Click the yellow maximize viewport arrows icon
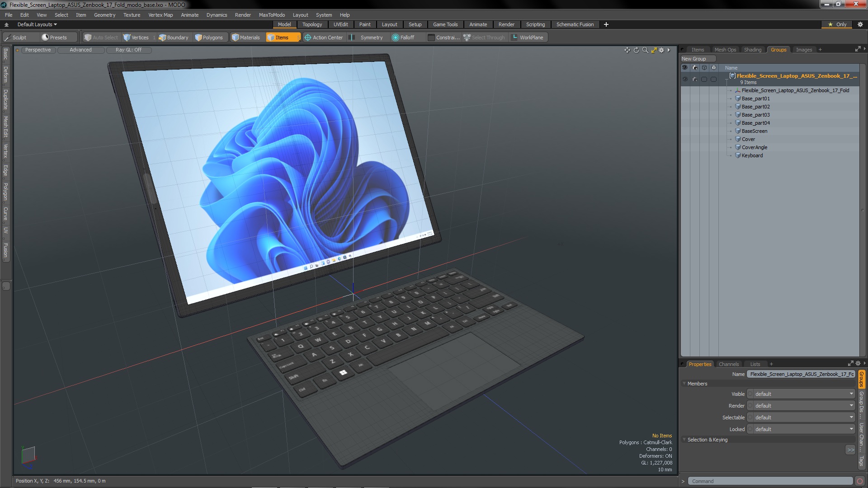 tap(654, 50)
